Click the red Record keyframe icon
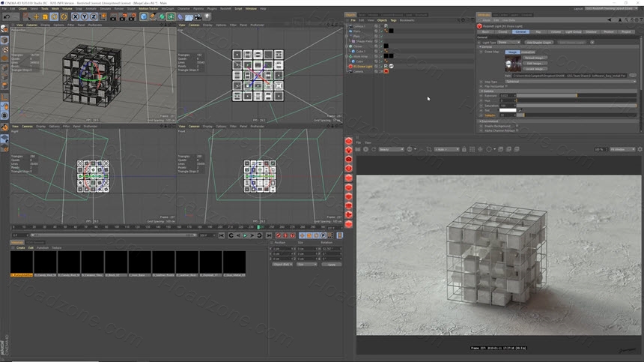 point(278,235)
